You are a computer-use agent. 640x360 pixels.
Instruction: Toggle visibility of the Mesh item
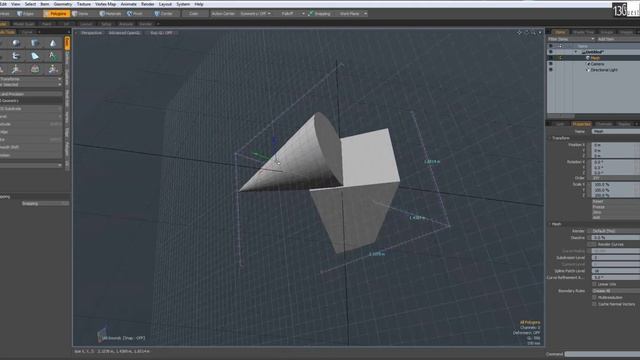pyautogui.click(x=551, y=58)
